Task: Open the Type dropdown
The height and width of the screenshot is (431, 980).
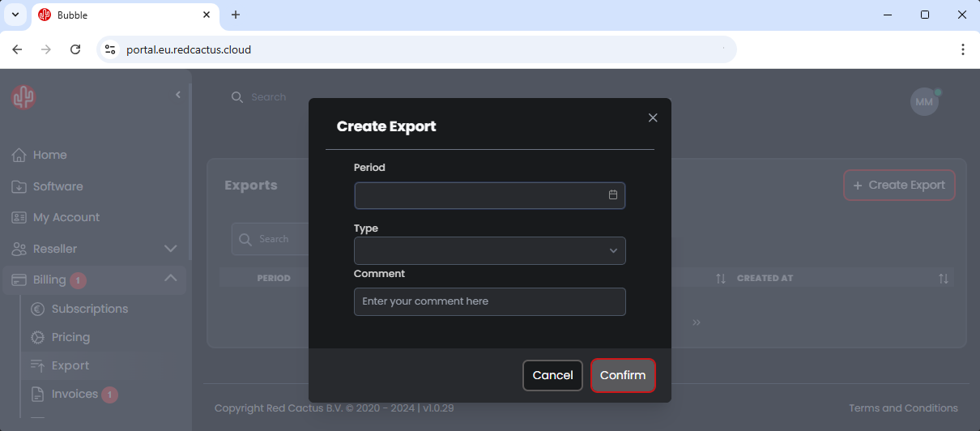Action: pos(489,251)
